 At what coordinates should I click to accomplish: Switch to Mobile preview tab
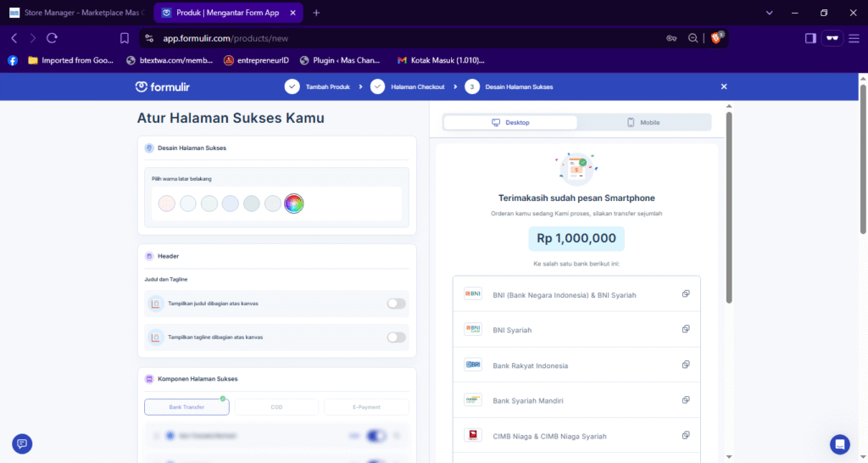643,122
